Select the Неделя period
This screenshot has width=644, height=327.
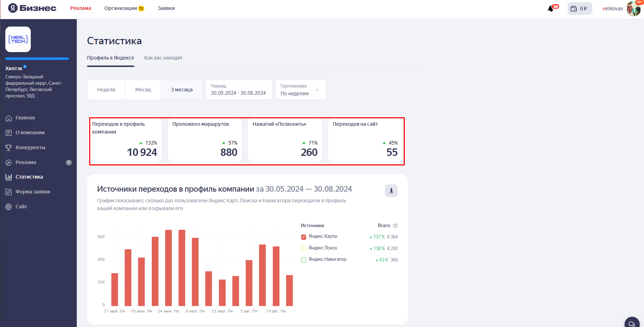[x=106, y=90]
